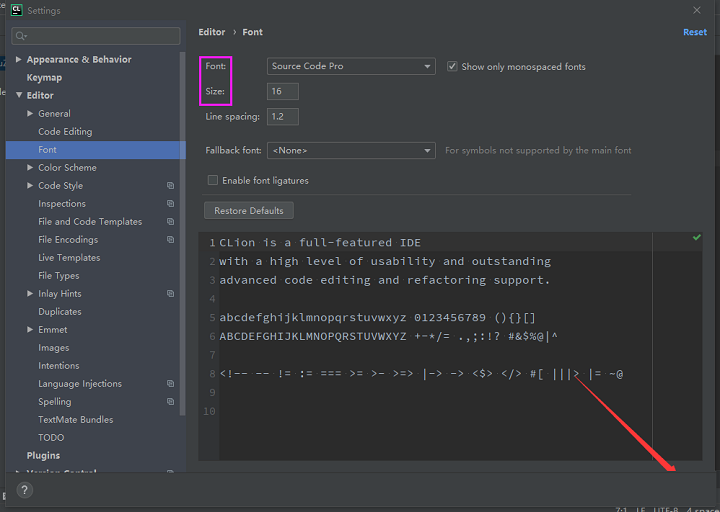The width and height of the screenshot is (720, 512).
Task: Open Spelling settings page
Action: click(x=55, y=401)
